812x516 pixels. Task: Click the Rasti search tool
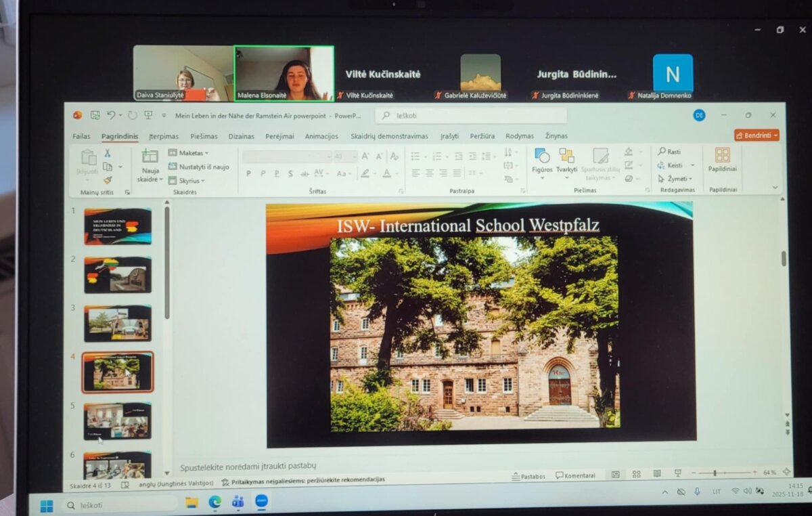tap(669, 152)
